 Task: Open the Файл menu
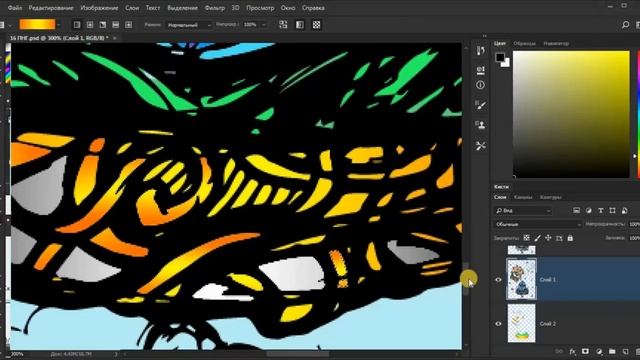(x=15, y=8)
